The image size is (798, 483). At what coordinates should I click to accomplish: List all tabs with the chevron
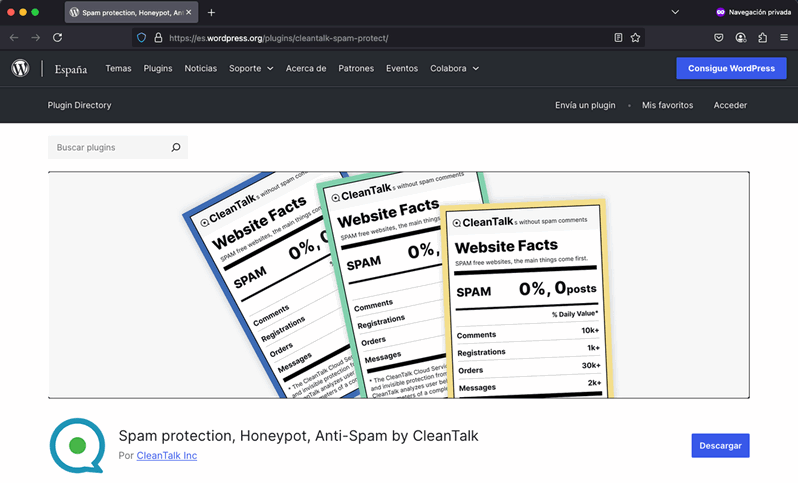[x=675, y=12]
